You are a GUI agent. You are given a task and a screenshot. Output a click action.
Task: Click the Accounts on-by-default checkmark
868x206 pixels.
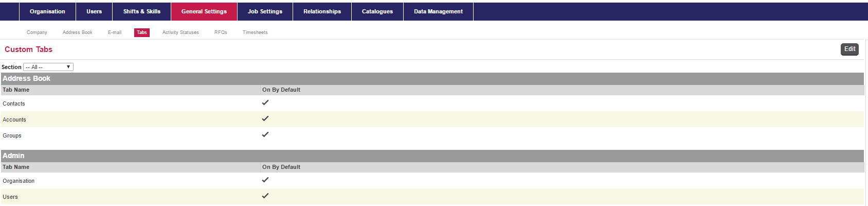(265, 118)
